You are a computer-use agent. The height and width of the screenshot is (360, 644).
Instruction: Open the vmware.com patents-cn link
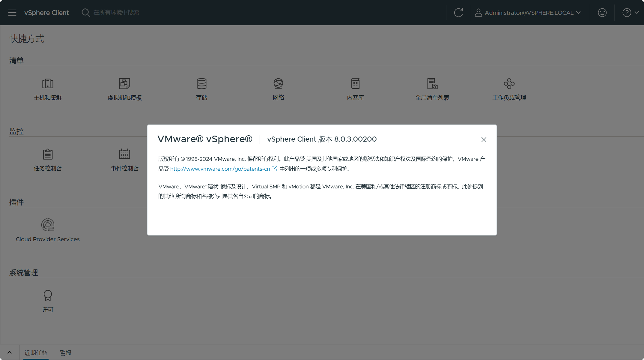(220, 169)
